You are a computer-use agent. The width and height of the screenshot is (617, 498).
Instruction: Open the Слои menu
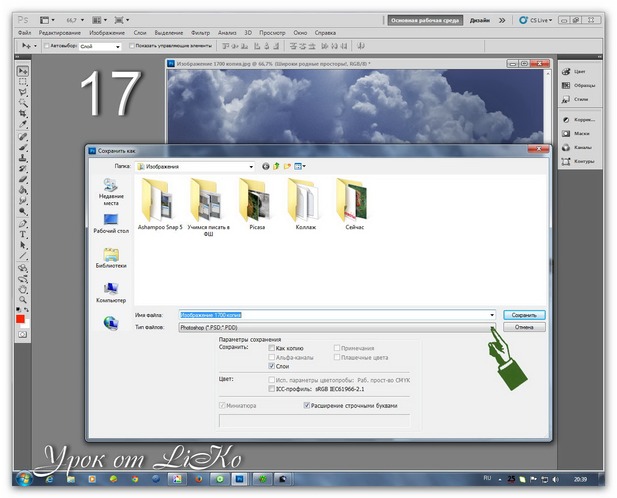[x=140, y=33]
